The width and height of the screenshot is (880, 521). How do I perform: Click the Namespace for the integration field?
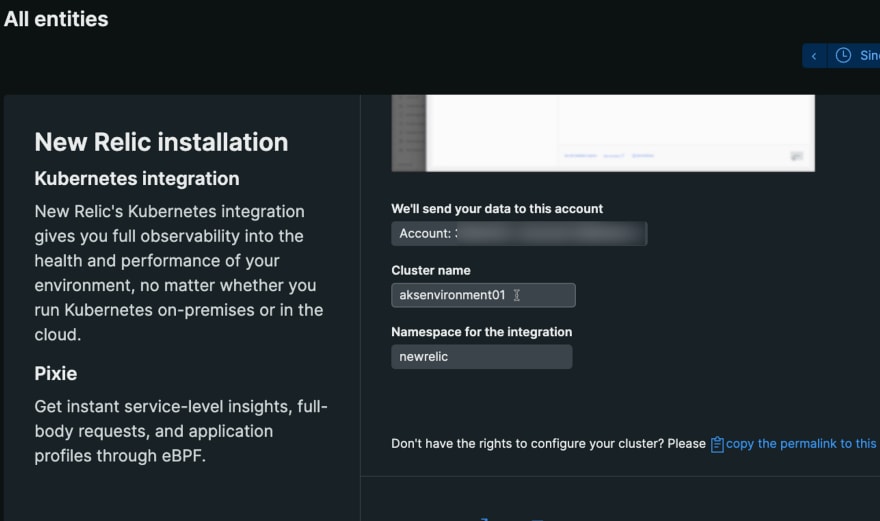(x=482, y=357)
